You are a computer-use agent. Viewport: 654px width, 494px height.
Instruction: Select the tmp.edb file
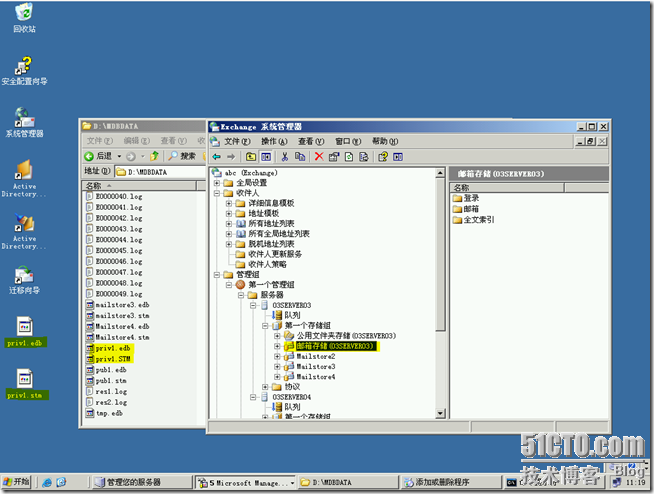[104, 413]
